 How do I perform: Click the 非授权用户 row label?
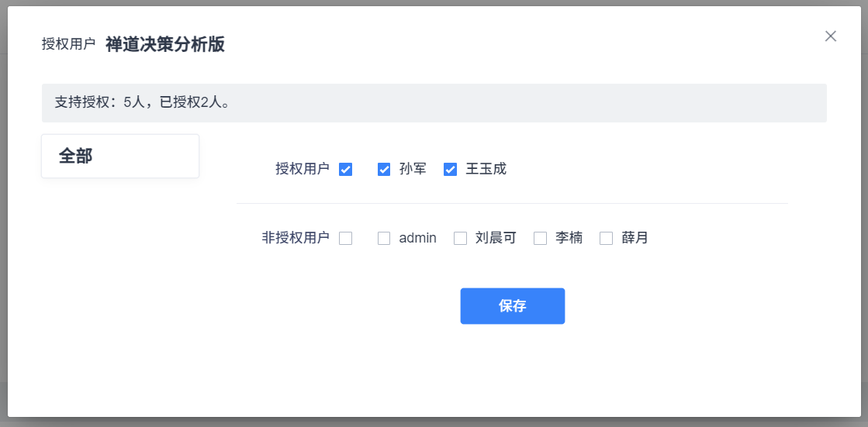click(x=296, y=238)
